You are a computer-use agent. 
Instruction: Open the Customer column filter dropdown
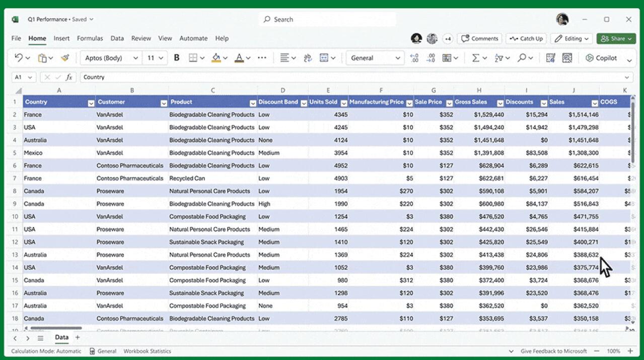(164, 103)
